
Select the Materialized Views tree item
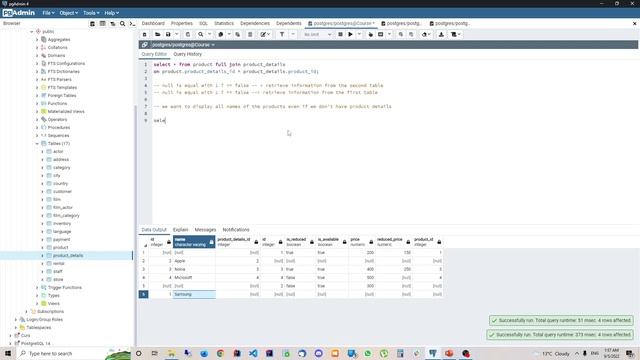pyautogui.click(x=66, y=111)
